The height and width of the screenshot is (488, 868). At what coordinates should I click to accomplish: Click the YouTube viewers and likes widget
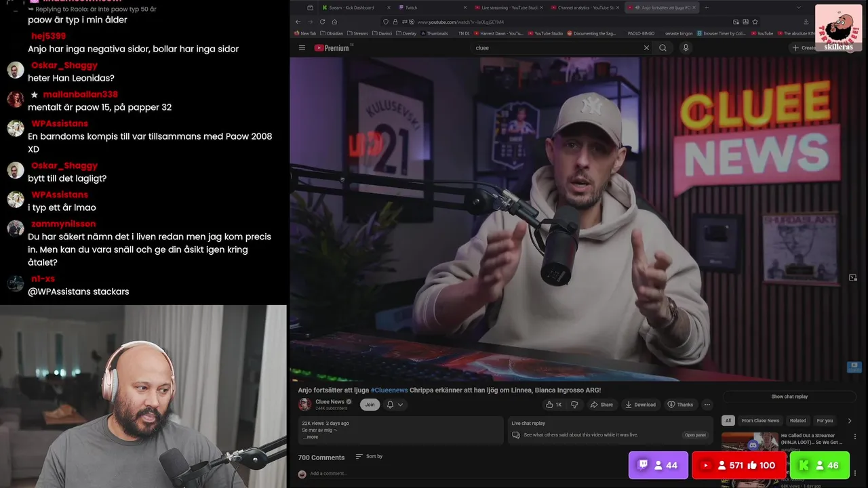tap(739, 466)
